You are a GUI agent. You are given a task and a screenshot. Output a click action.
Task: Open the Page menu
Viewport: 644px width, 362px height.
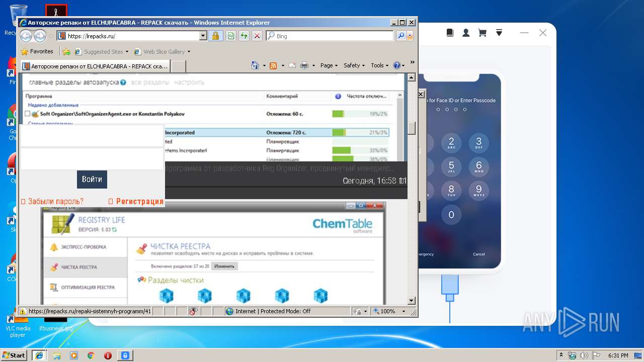(x=329, y=65)
